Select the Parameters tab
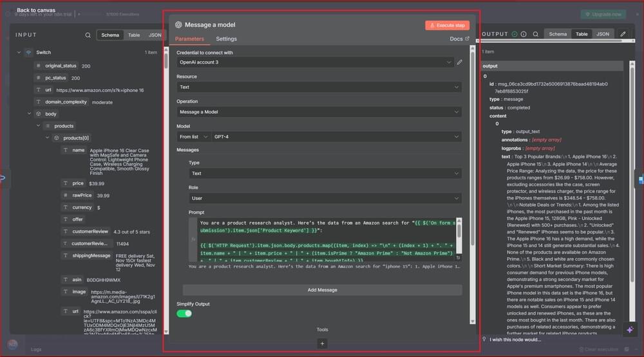 189,39
